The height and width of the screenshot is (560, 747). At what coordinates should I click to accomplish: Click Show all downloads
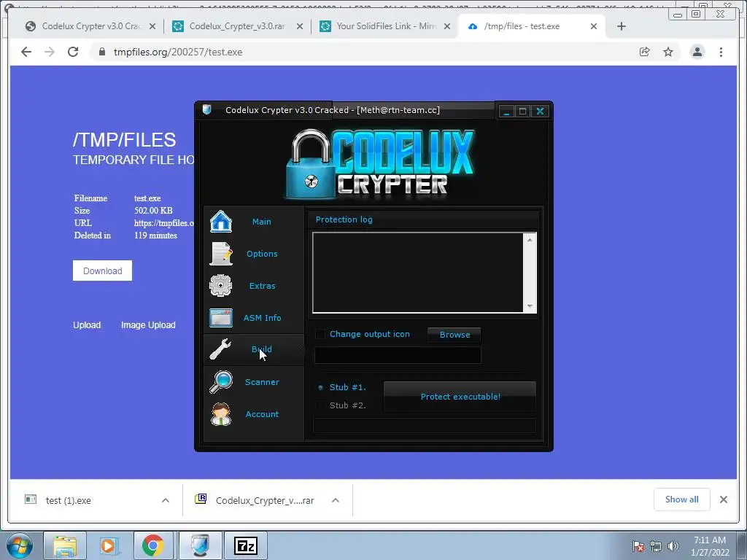pyautogui.click(x=682, y=499)
